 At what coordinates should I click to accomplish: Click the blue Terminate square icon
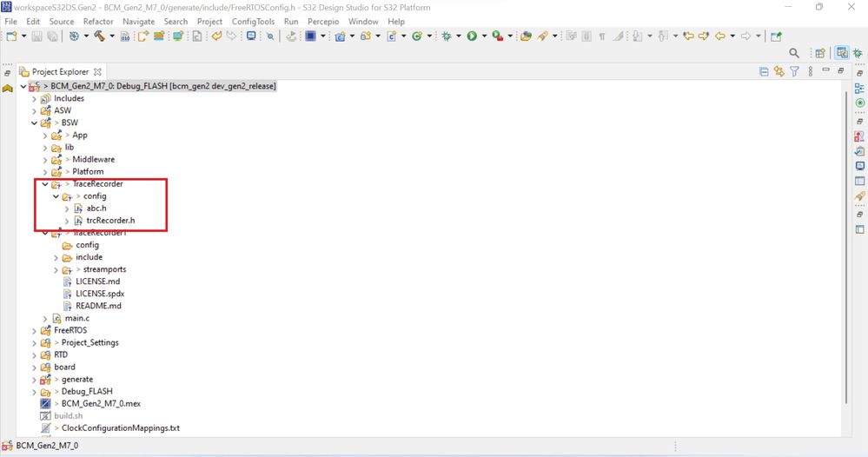tap(310, 36)
